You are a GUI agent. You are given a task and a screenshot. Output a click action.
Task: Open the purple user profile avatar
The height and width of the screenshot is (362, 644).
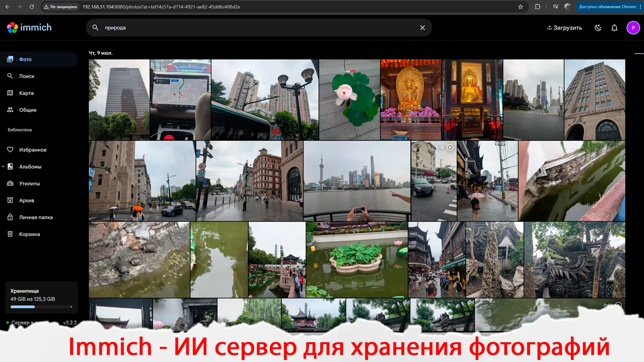pyautogui.click(x=633, y=28)
